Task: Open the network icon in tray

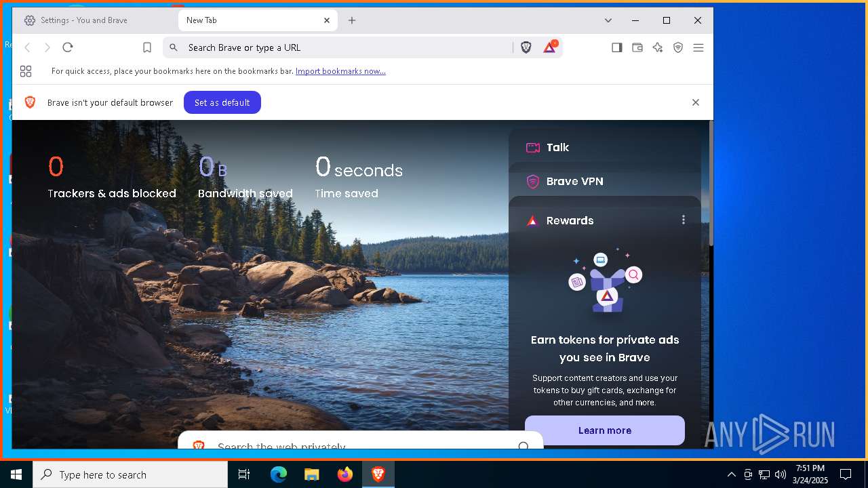Action: pyautogui.click(x=764, y=474)
